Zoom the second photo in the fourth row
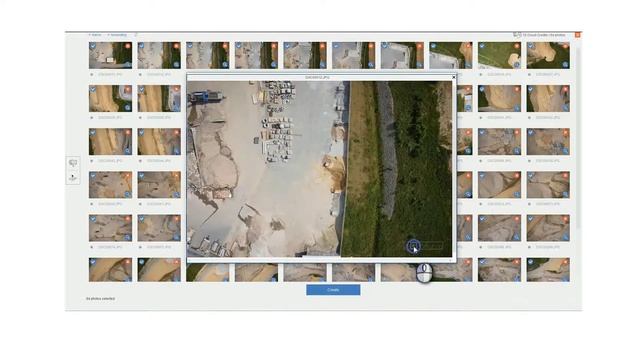Image resolution: width=640 pixels, height=360 pixels. (176, 194)
